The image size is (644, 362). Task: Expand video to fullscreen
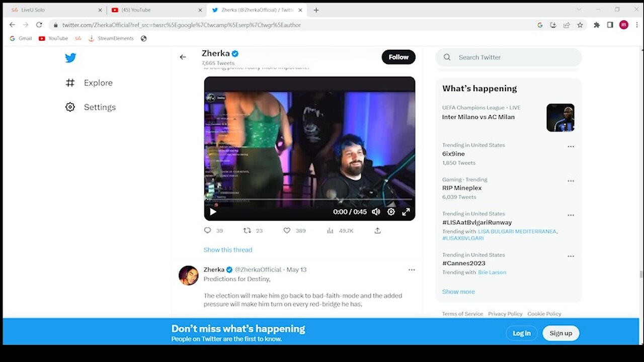tap(406, 212)
